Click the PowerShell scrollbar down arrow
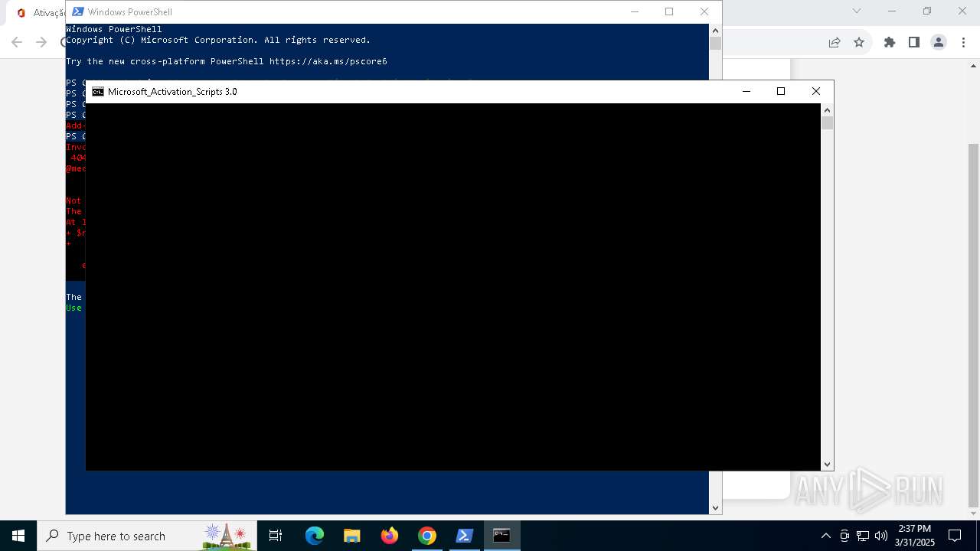980x551 pixels. [x=715, y=507]
